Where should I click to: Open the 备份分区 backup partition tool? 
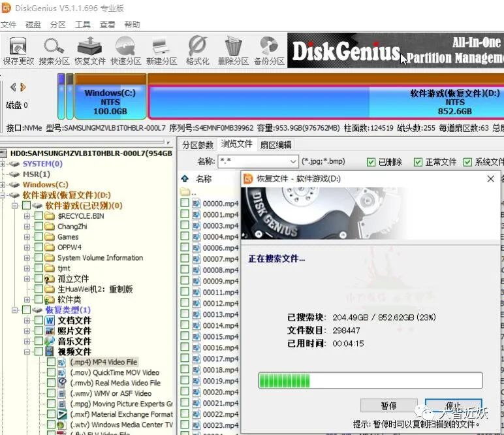(269, 51)
